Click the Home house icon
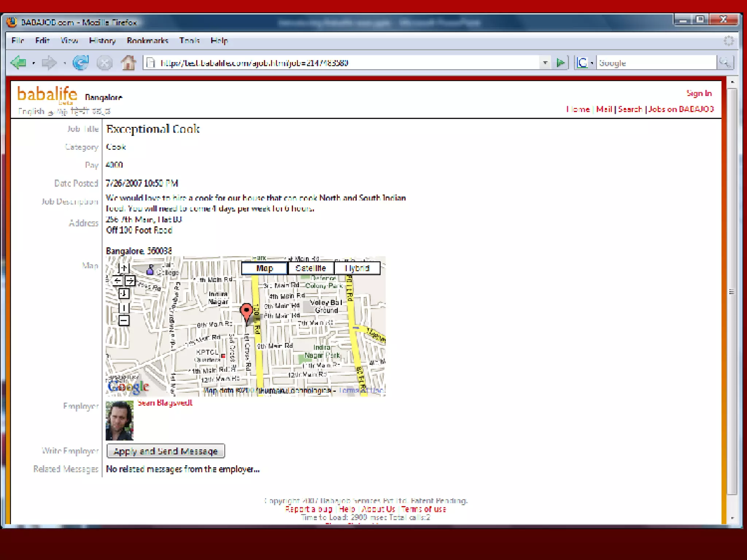Image resolution: width=747 pixels, height=560 pixels. (128, 63)
